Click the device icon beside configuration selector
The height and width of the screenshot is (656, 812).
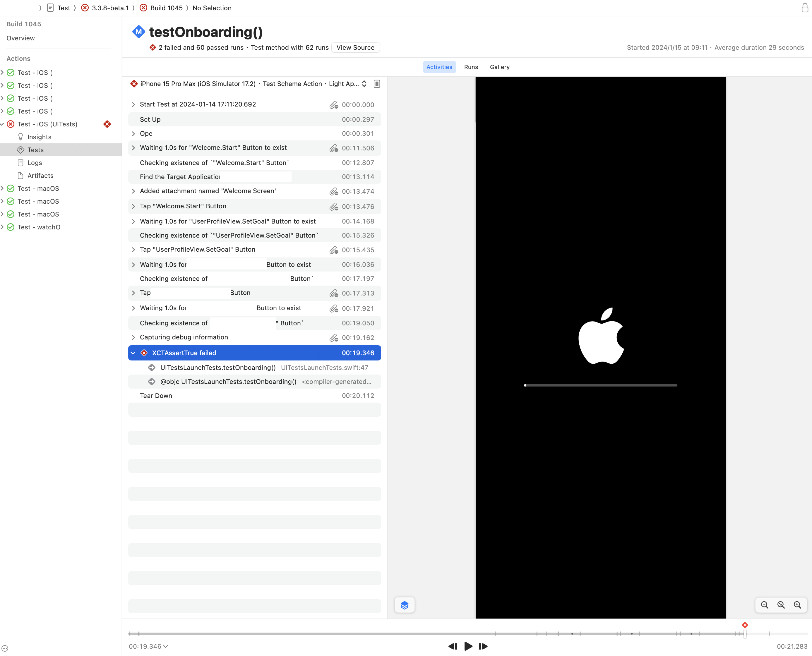pyautogui.click(x=376, y=84)
